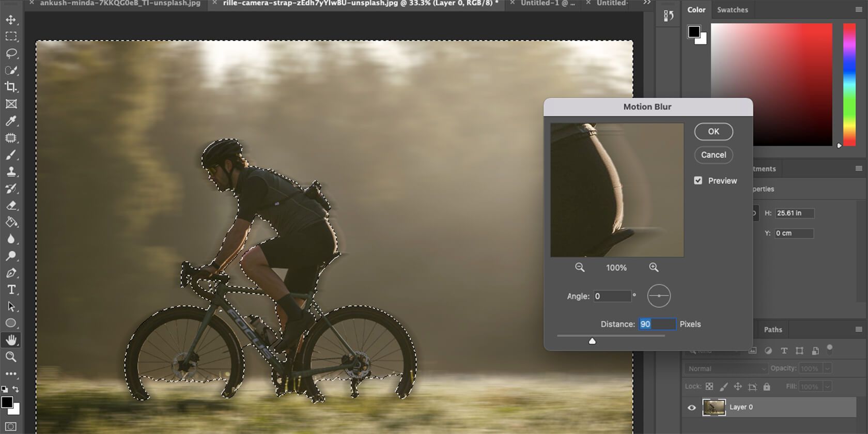Click the Motion Blur angle dial
Viewport: 868px width, 434px height.
coord(659,296)
